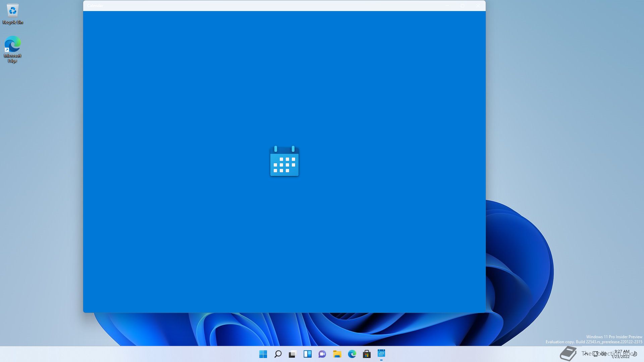This screenshot has height=362, width=644.
Task: Launch Microsoft Edge from the taskbar
Action: (x=352, y=354)
